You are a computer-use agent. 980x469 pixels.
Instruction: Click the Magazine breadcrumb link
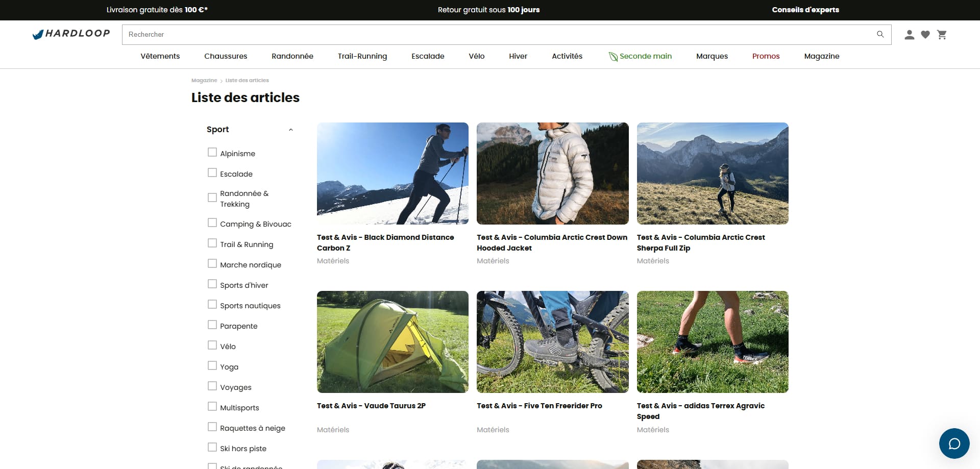coord(204,81)
